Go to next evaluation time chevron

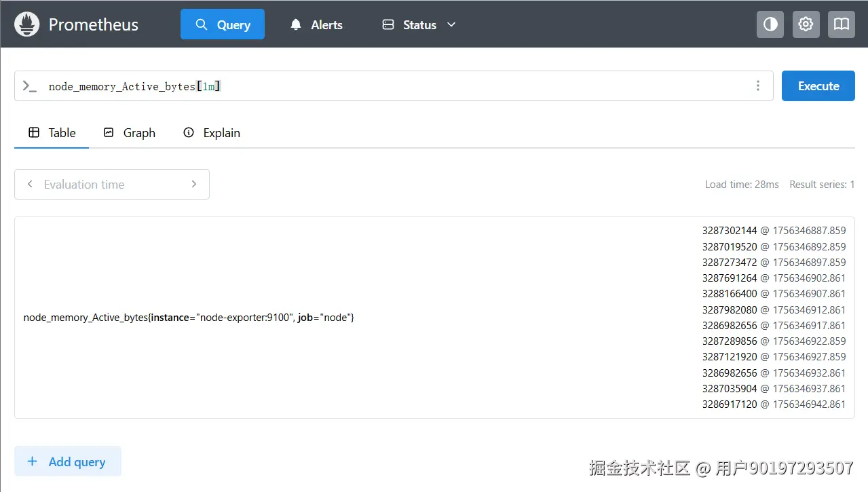[x=194, y=184]
